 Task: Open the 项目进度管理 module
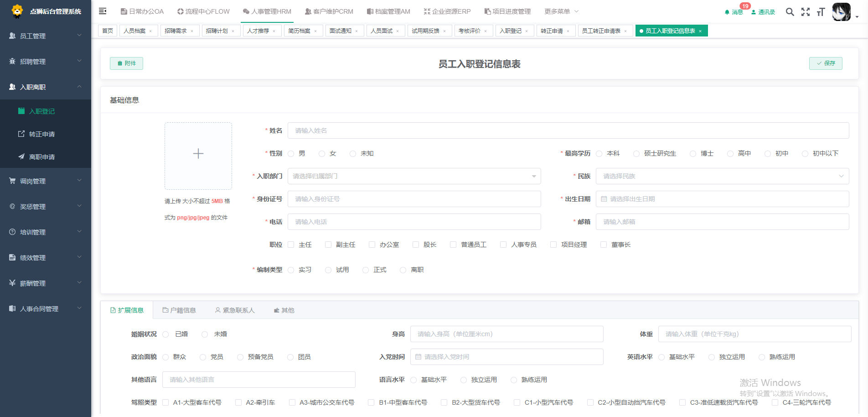pyautogui.click(x=507, y=11)
